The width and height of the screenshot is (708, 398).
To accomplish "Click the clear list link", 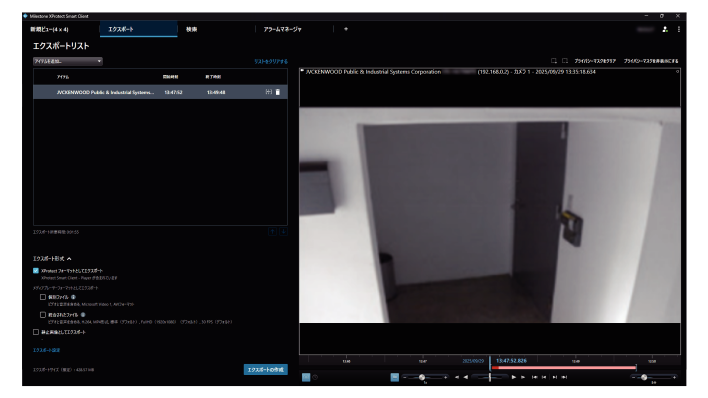I will [x=271, y=61].
